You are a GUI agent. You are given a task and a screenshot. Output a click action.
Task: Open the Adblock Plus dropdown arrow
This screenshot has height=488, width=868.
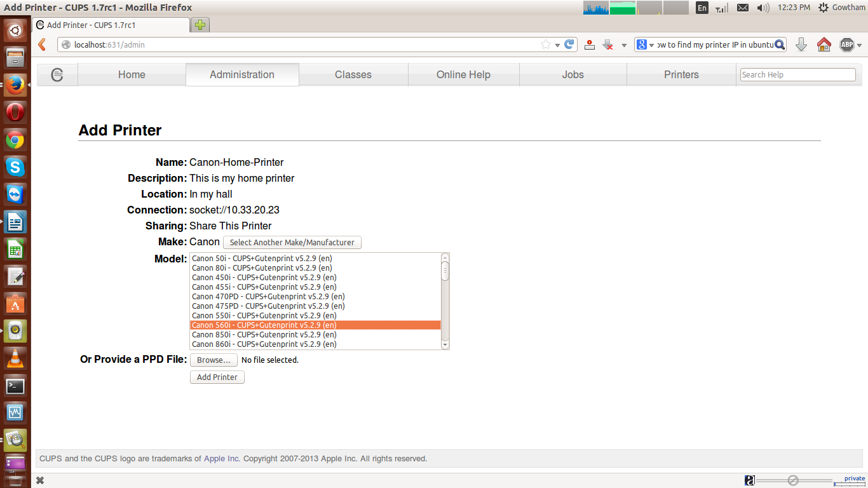pyautogui.click(x=859, y=45)
